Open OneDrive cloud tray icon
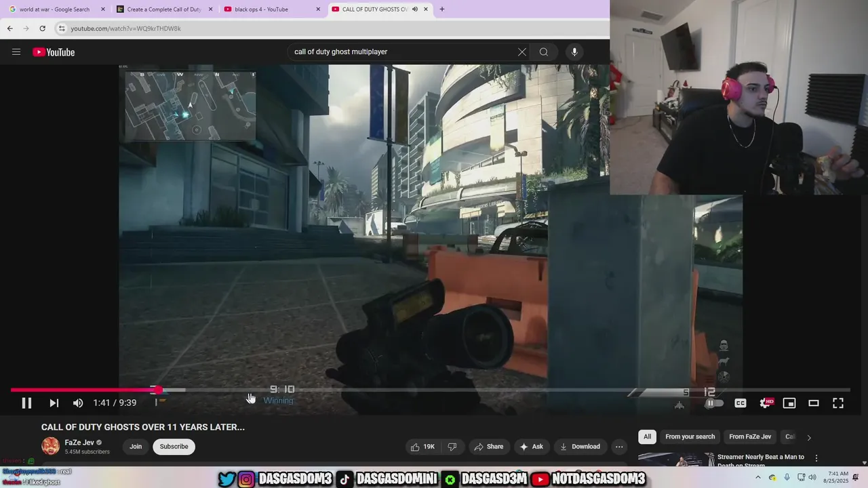Viewport: 868px width, 488px height. (772, 477)
